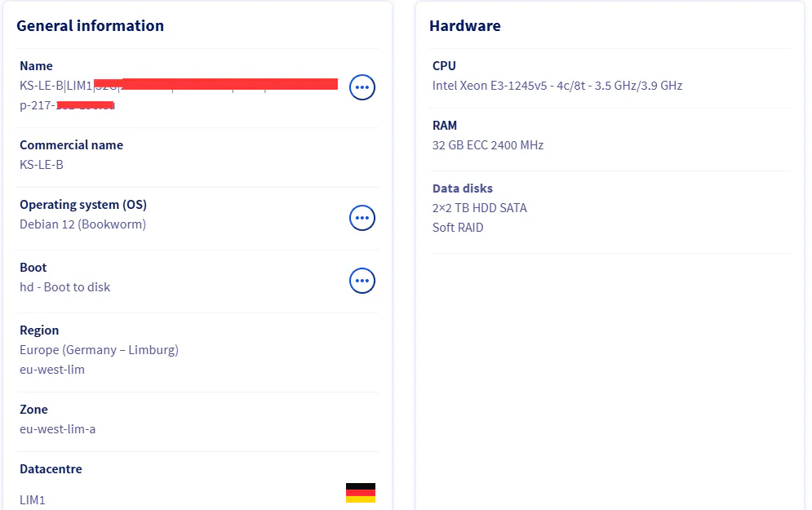Click the redacted server name line
This screenshot has height=510, width=812.
(179, 86)
